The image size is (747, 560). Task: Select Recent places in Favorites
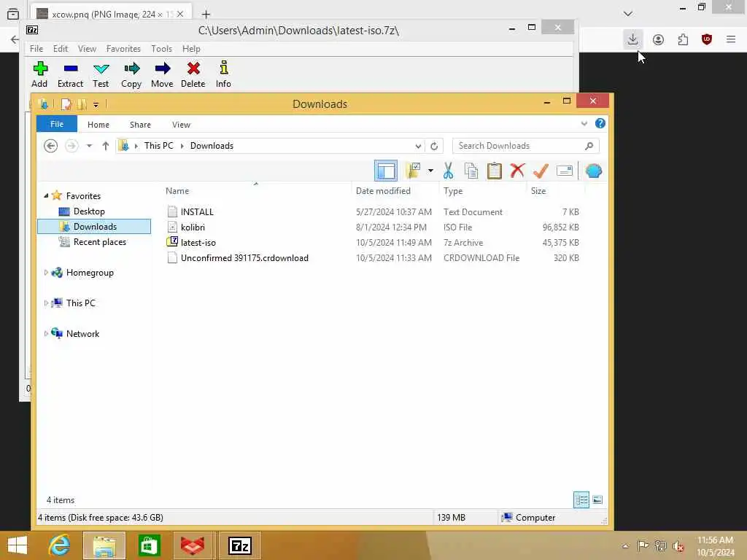(99, 242)
